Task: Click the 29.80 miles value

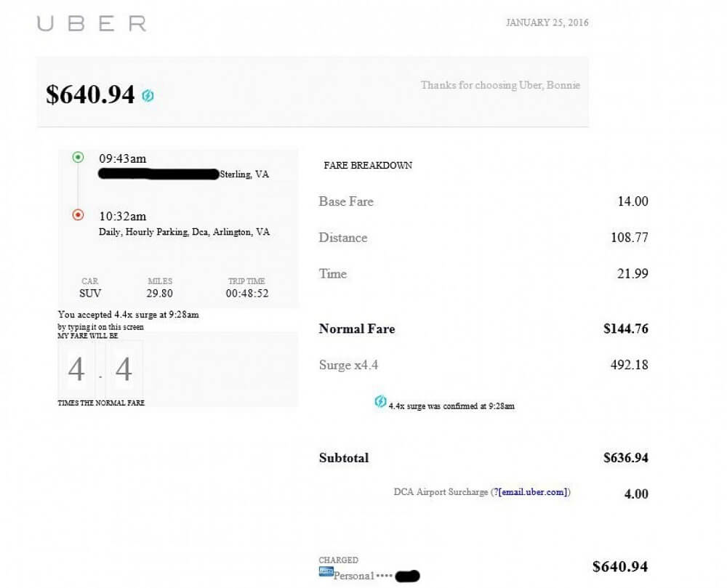Action: [x=160, y=294]
